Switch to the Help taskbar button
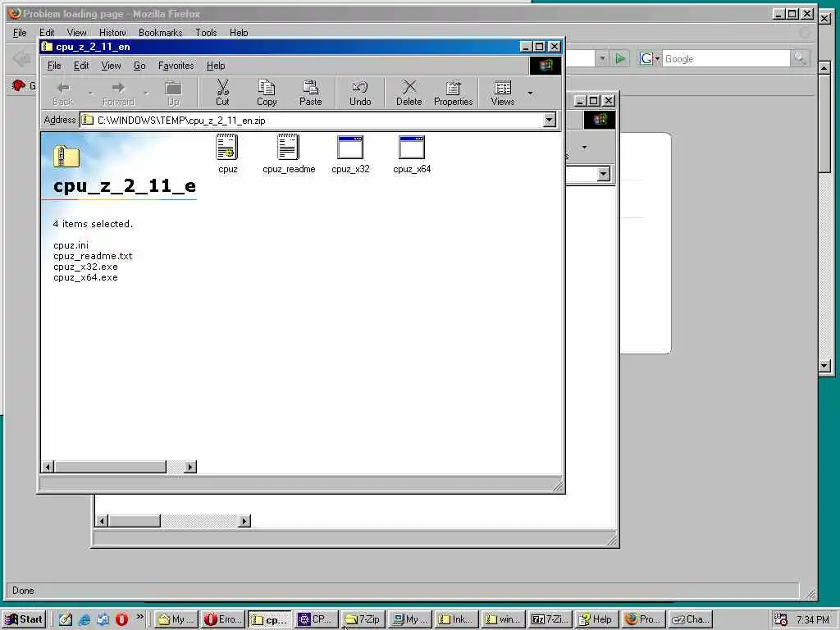The width and height of the screenshot is (840, 630). point(596,619)
